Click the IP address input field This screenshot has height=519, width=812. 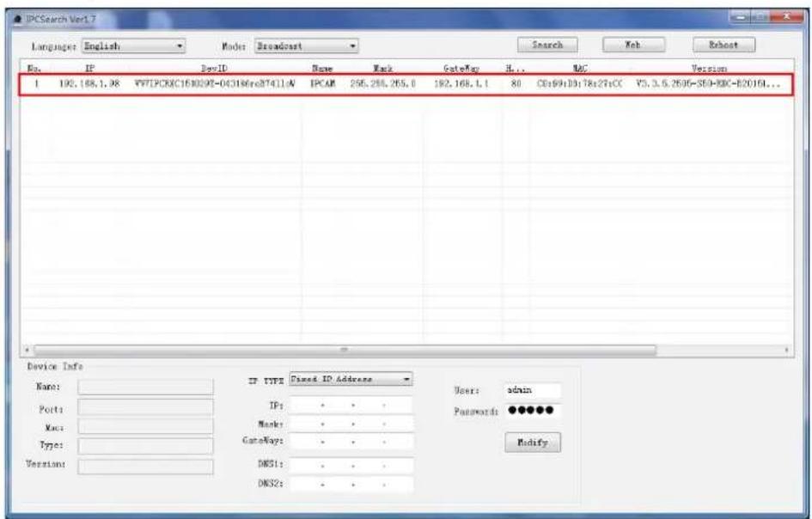coord(351,405)
